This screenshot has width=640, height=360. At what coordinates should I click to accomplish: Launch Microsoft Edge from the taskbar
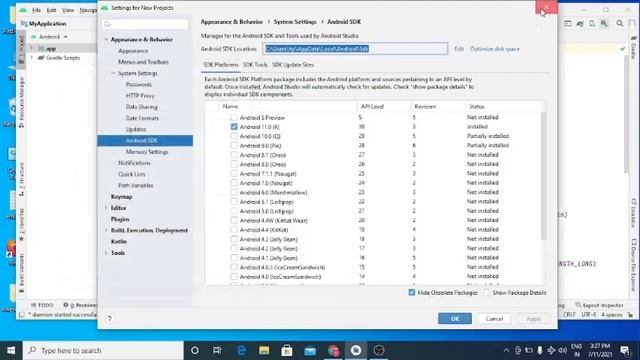click(x=241, y=350)
